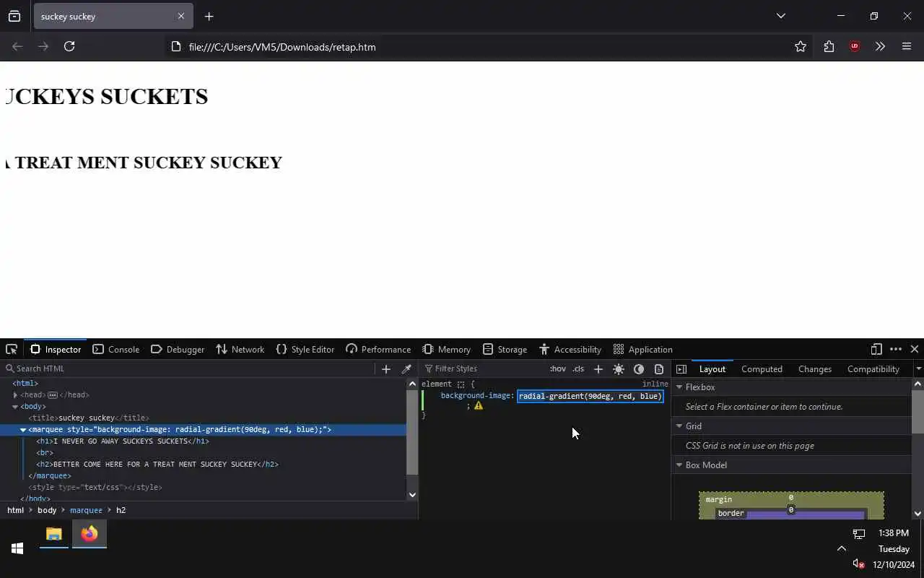Open the list all tabs dropdown

coord(780,16)
